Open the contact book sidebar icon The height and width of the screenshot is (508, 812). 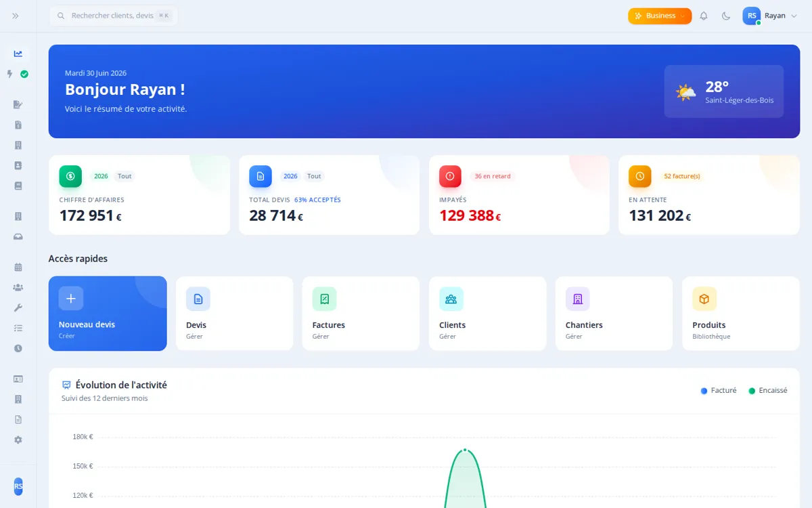point(18,165)
